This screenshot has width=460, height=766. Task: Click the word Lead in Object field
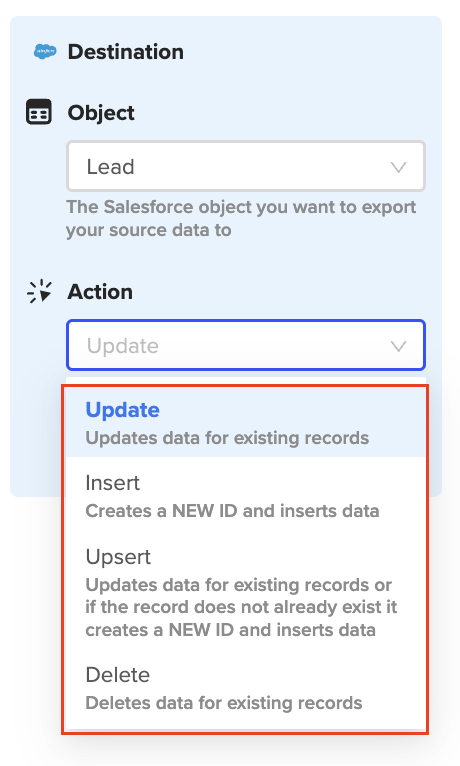tap(110, 167)
